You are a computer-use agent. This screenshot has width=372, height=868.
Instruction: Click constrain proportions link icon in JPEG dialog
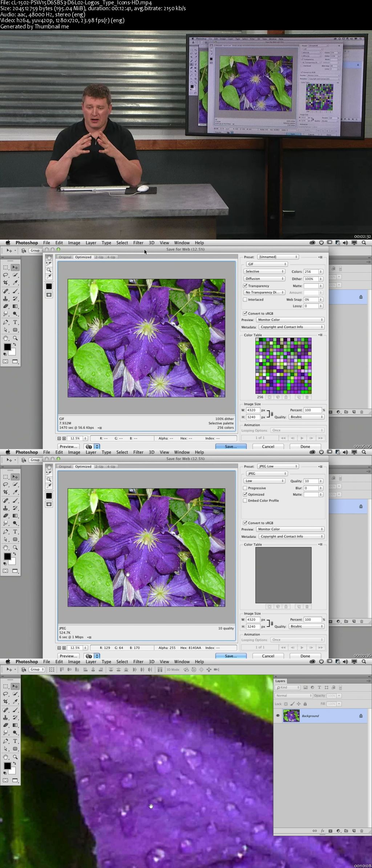(x=272, y=623)
